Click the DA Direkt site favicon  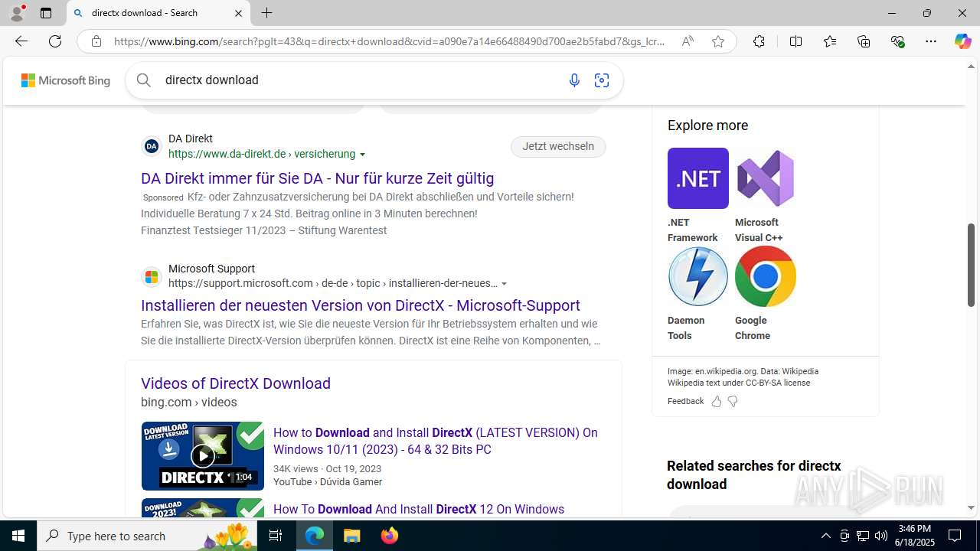pos(152,146)
